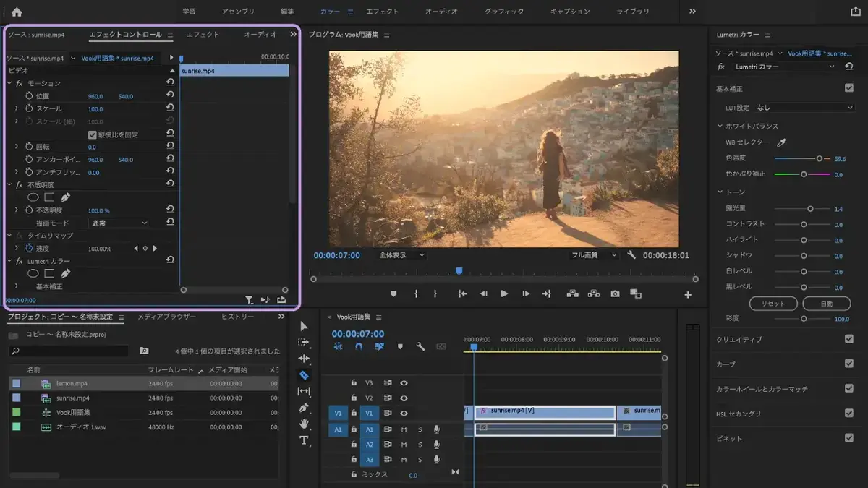Image resolution: width=868 pixels, height=488 pixels.
Task: Select the Hand tool
Action: [304, 424]
